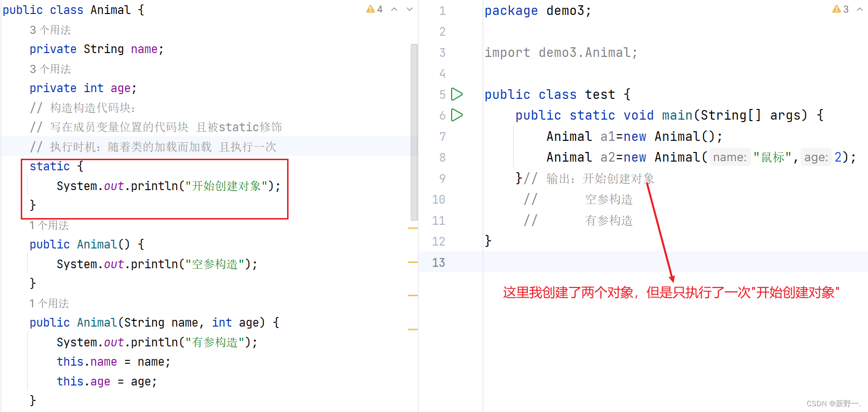Click line 'Animal a1=new Animal();'
This screenshot has width=868, height=412.
(634, 137)
